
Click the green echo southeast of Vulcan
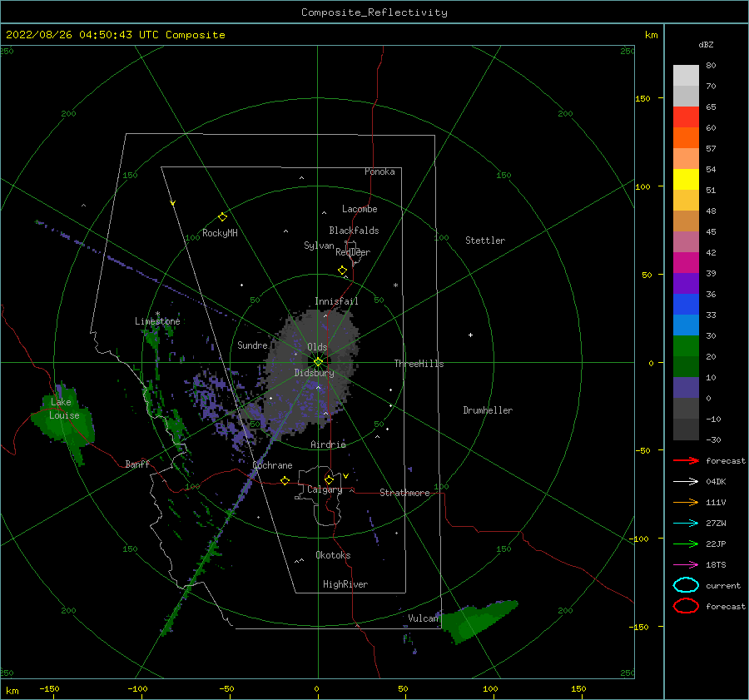click(475, 620)
